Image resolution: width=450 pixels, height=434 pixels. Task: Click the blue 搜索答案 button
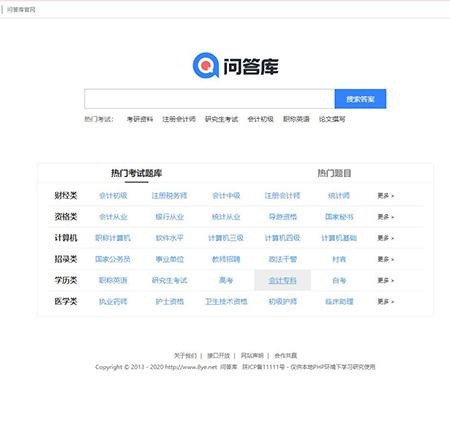[360, 99]
